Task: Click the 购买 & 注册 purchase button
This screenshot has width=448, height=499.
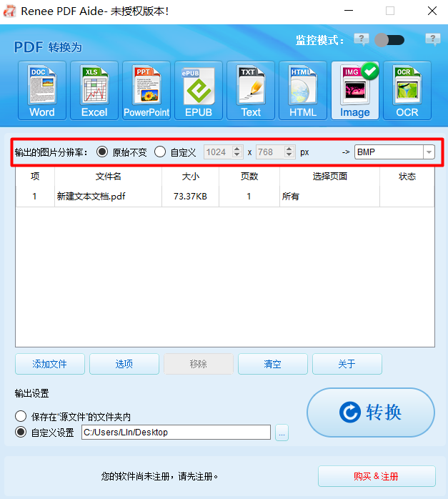Action: [377, 476]
